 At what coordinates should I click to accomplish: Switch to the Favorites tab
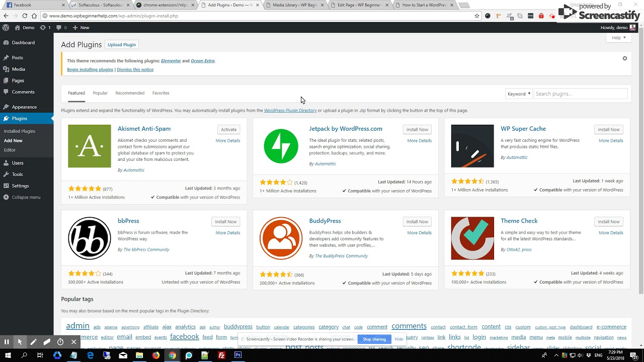[x=161, y=93]
